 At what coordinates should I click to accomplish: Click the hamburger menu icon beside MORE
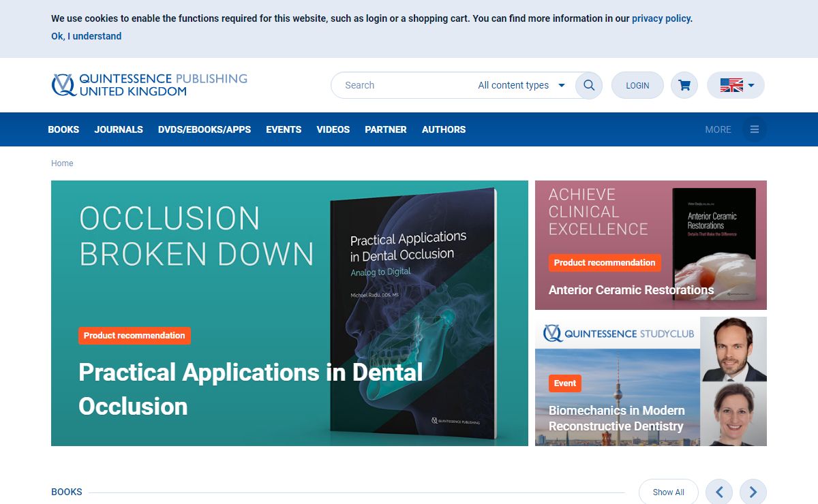(755, 129)
